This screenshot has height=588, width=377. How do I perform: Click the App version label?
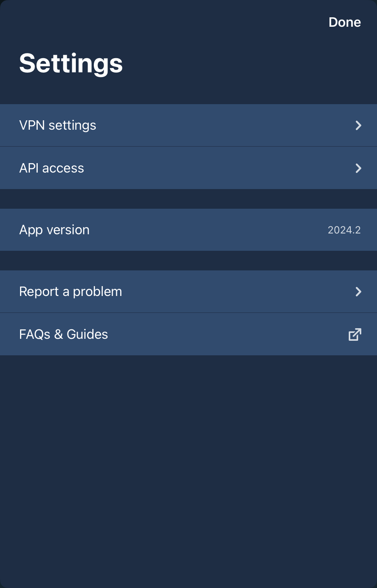(55, 230)
